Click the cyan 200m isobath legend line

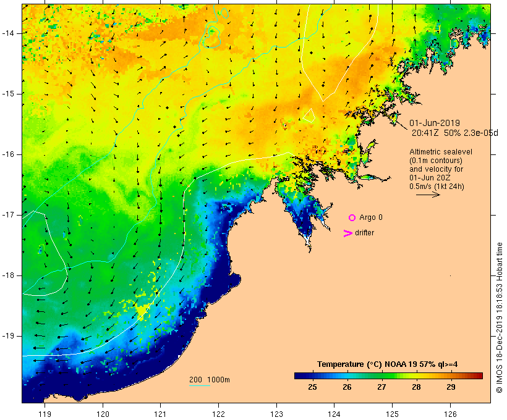[200, 385]
